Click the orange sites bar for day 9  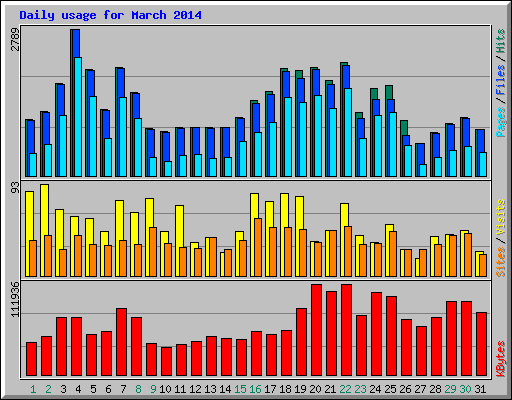[153, 252]
